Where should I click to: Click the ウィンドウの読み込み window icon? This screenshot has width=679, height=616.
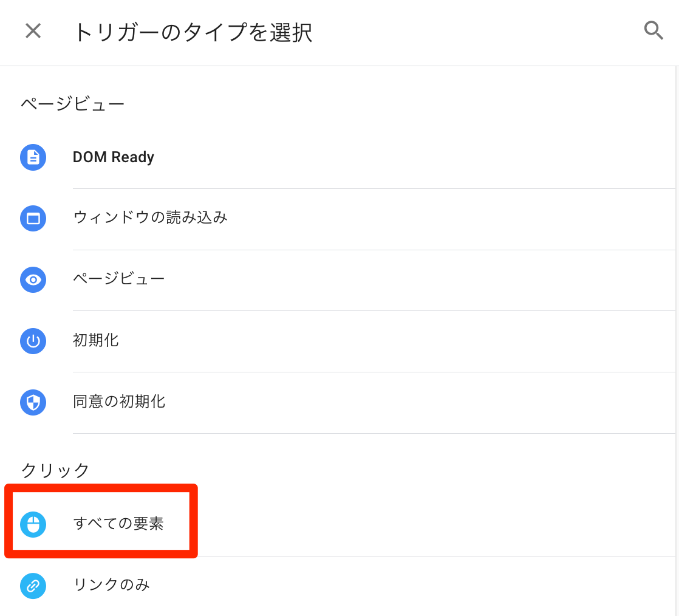[x=33, y=218]
